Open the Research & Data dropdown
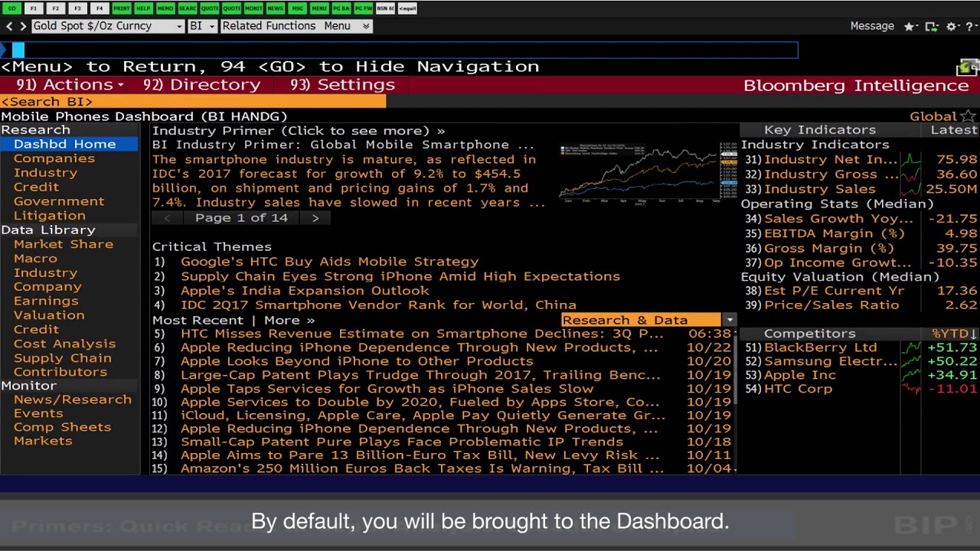This screenshot has width=980, height=551. point(648,320)
